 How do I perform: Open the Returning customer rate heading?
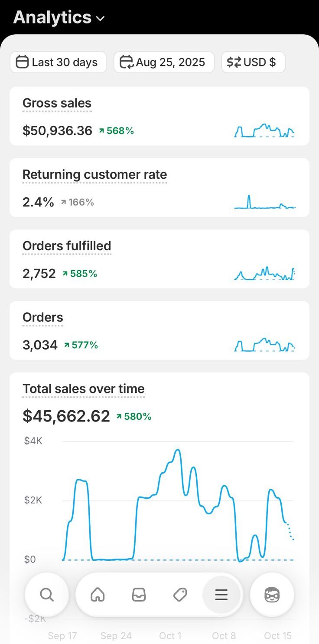94,175
